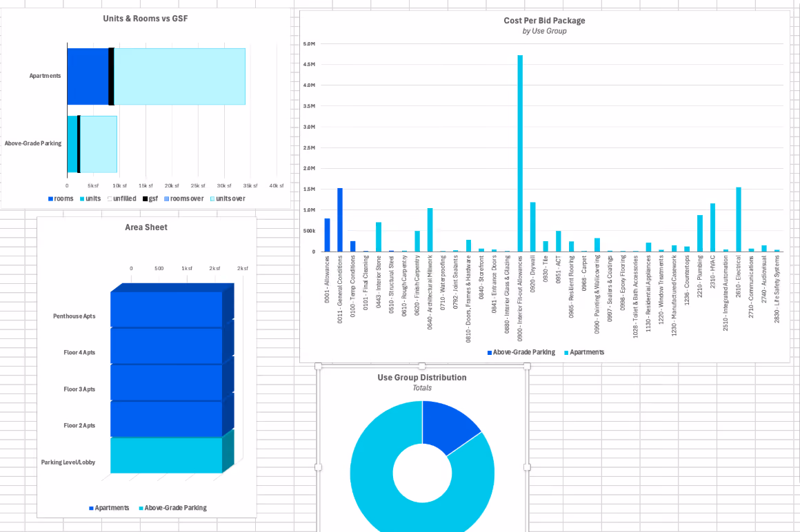Select the 'unfilled' legend entry

pyautogui.click(x=122, y=198)
